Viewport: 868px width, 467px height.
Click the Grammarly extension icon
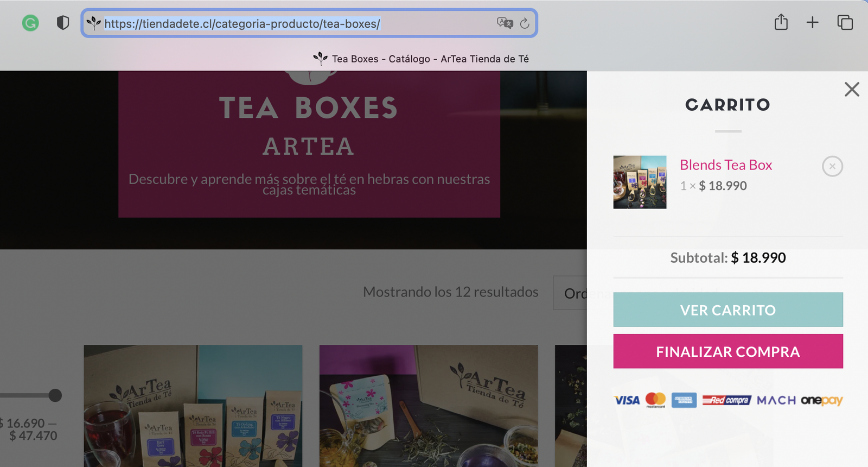pos(30,23)
